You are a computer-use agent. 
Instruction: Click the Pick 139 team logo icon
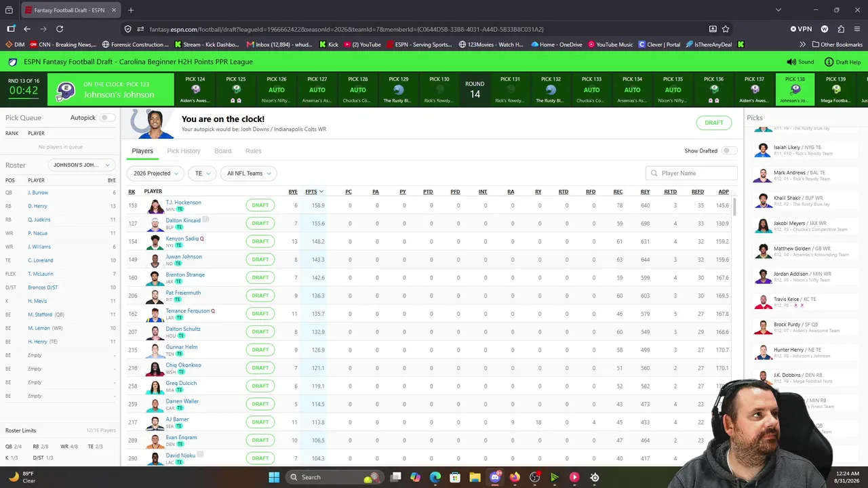coord(836,89)
